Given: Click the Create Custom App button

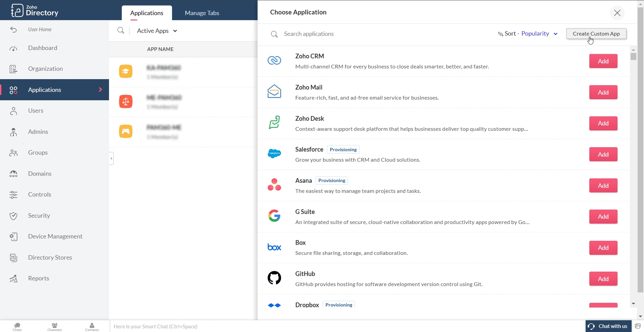Looking at the screenshot, I should [x=596, y=34].
